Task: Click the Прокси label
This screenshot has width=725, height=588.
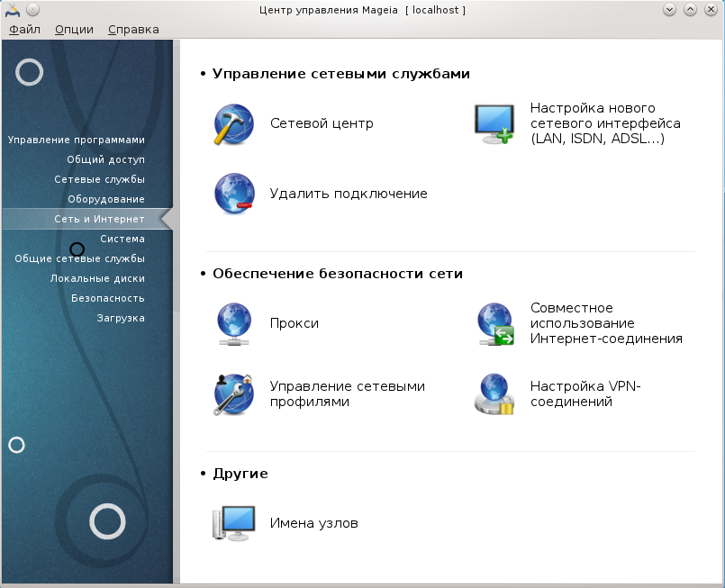Action: (x=295, y=323)
